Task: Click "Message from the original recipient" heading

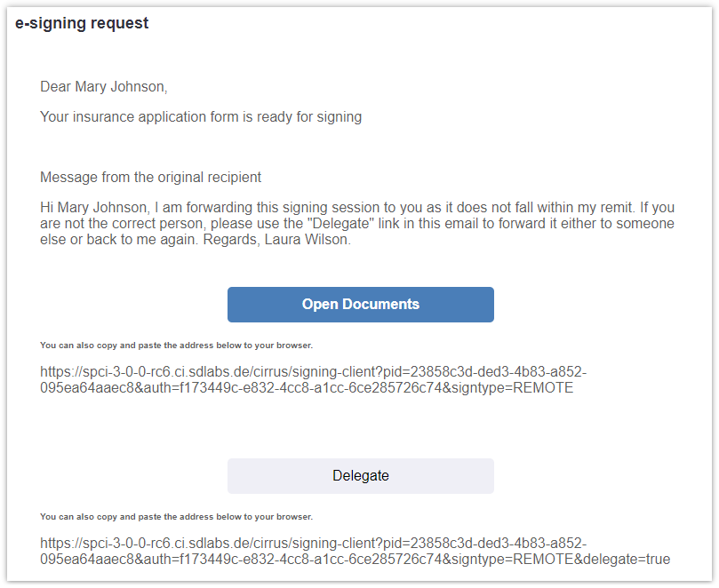Action: [x=150, y=178]
